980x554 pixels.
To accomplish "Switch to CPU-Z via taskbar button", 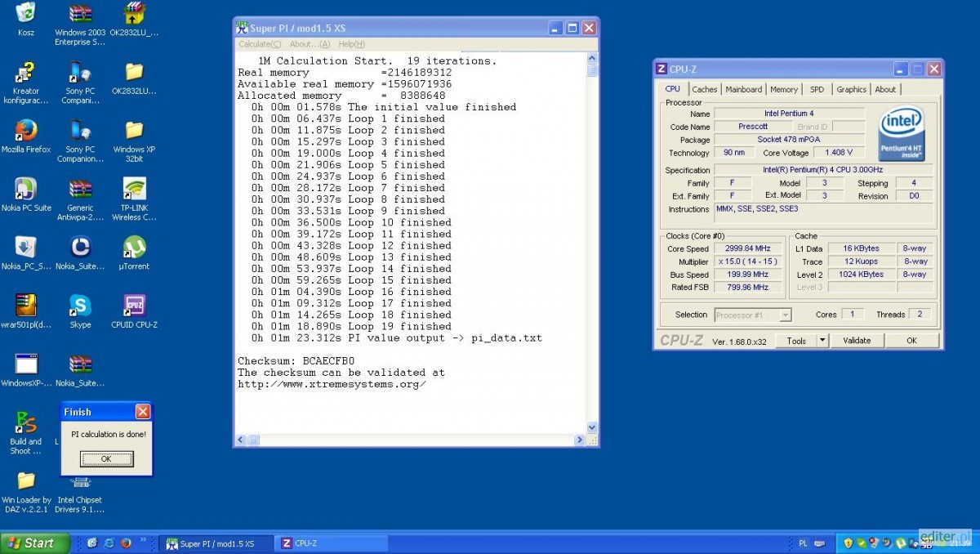I will [330, 543].
